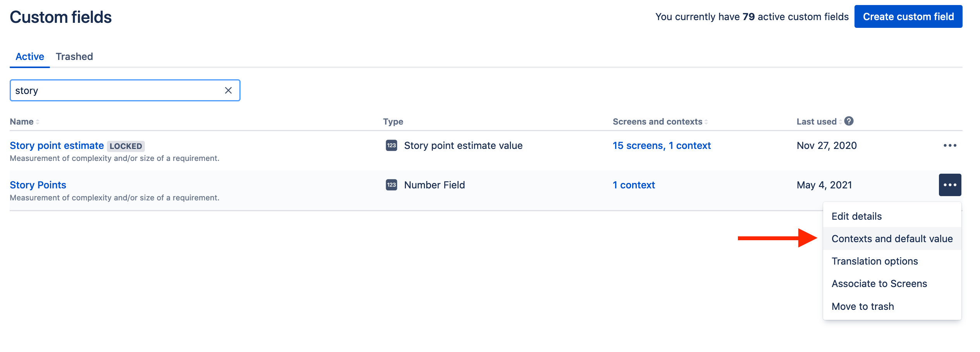Clear the story search field
980x352 pixels.
[x=228, y=91]
